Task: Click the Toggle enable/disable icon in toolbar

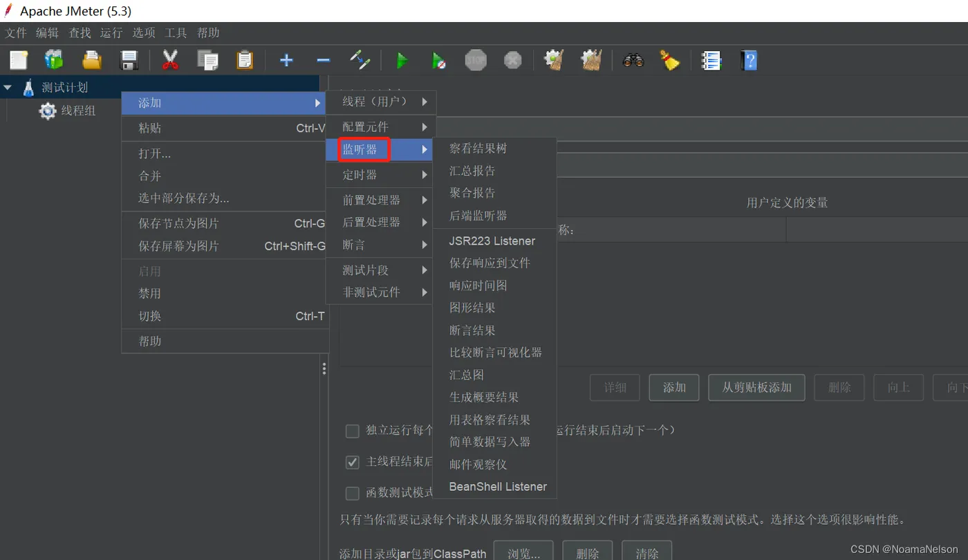Action: pyautogui.click(x=360, y=60)
